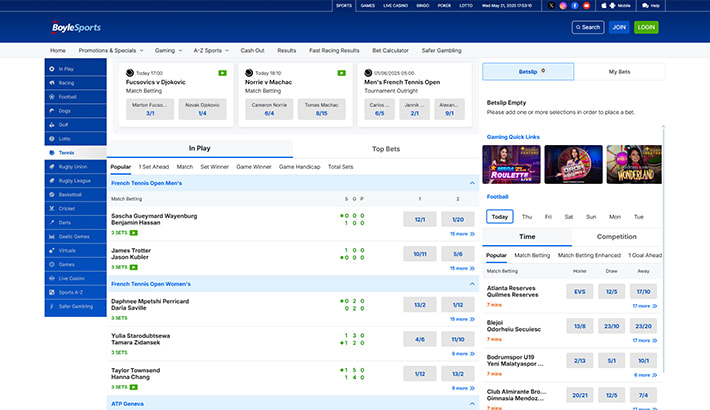Click the Search button in the header
The image size is (710, 410).
tap(588, 27)
